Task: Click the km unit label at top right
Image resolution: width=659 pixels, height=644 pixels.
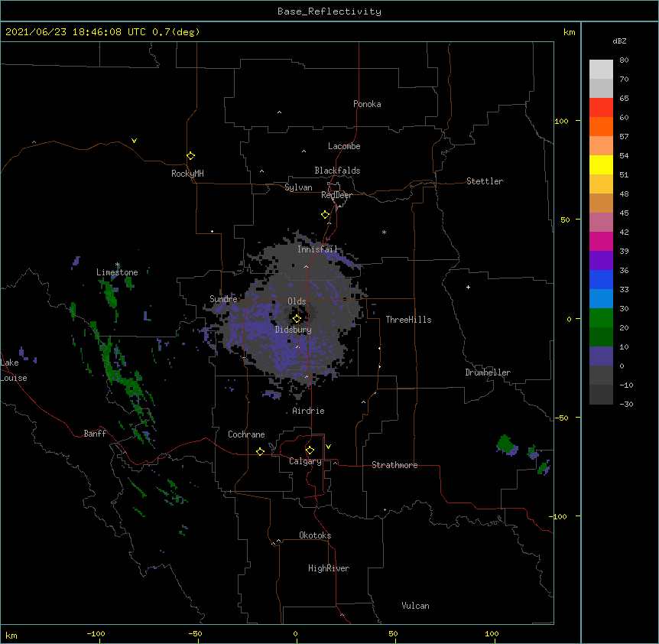Action: coord(570,32)
